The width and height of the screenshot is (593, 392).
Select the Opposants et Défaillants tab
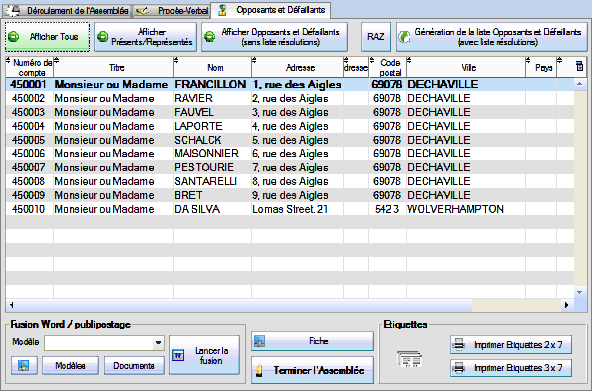click(x=271, y=10)
